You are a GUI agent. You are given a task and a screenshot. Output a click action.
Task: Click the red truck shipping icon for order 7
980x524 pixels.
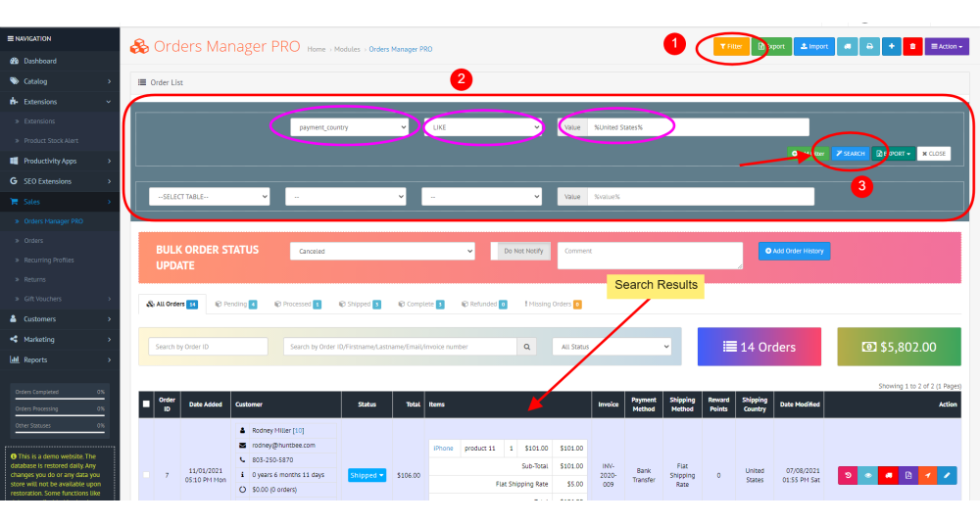coord(888,475)
